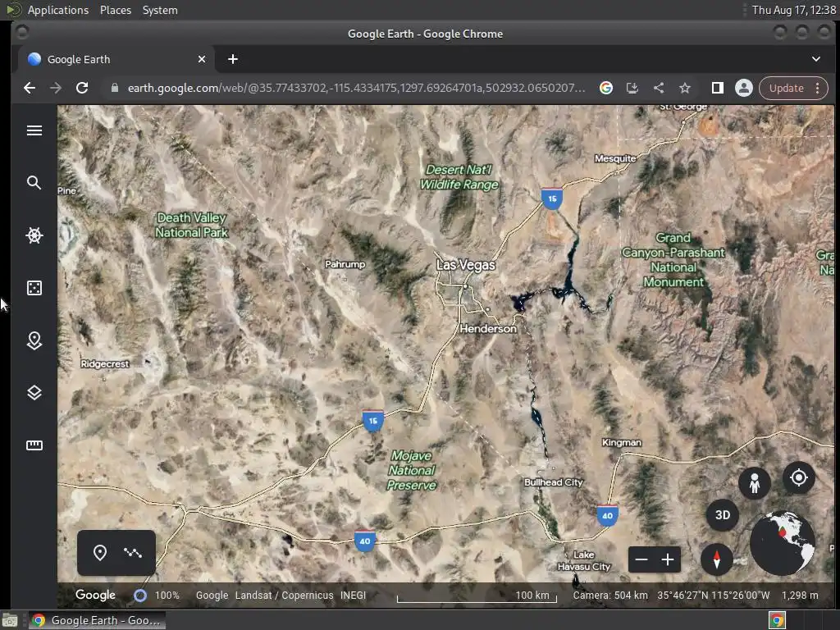Click the Kingman town label

point(622,442)
